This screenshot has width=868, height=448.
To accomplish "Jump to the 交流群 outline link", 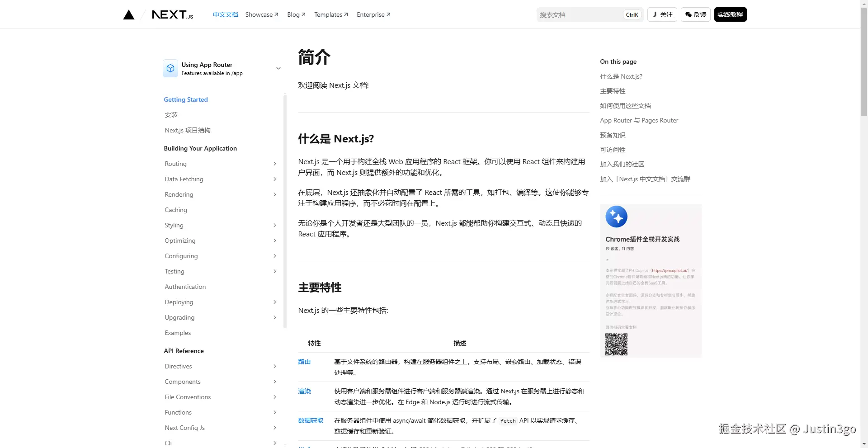I will [x=645, y=179].
